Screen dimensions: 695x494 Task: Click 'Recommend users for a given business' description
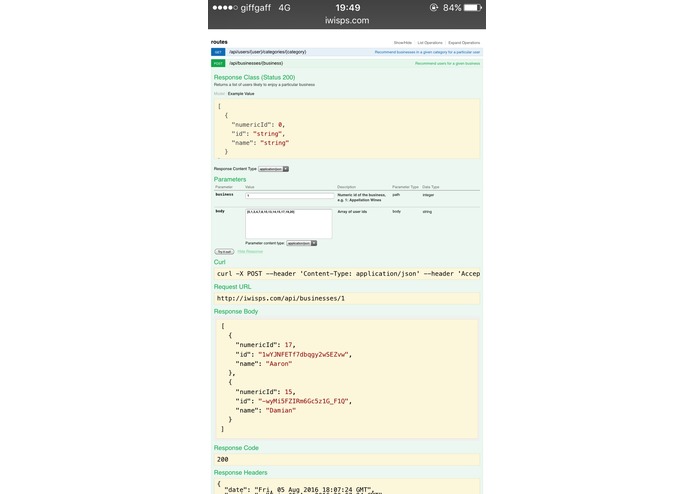pyautogui.click(x=447, y=63)
